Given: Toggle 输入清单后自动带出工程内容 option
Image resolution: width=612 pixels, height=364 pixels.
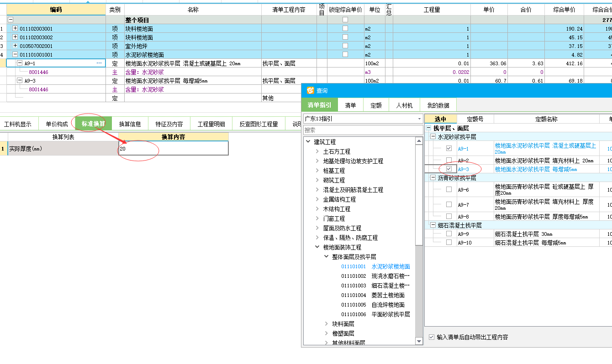Looking at the screenshot, I should [x=432, y=337].
